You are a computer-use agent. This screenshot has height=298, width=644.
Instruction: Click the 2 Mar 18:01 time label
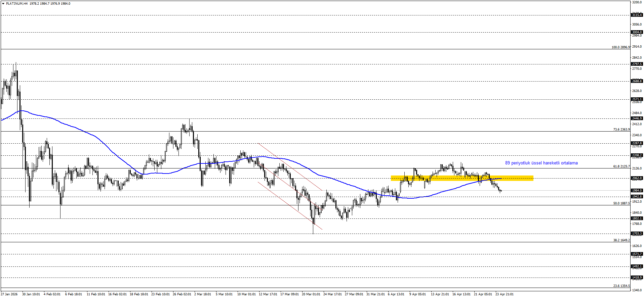click(203, 294)
